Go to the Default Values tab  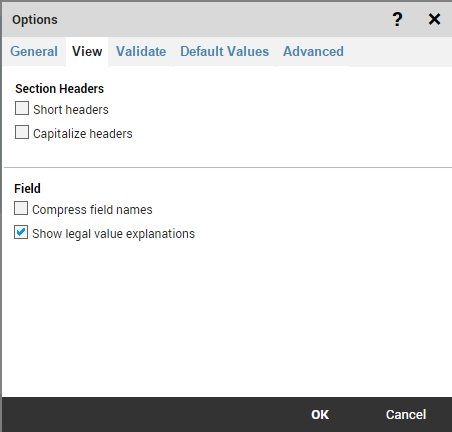click(225, 52)
